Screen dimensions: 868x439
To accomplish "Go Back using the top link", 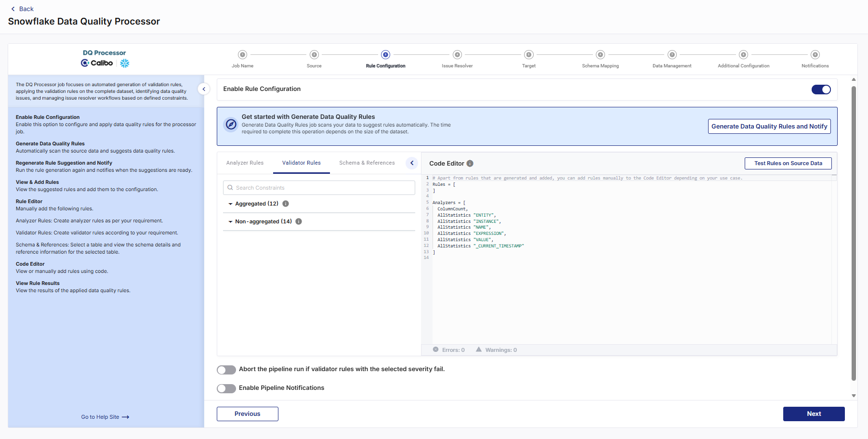I will [22, 9].
